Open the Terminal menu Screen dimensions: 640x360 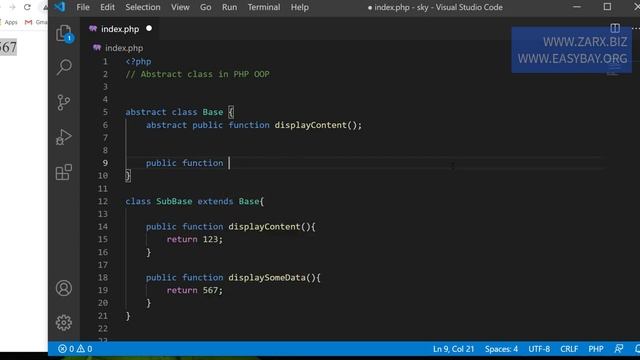(264, 7)
